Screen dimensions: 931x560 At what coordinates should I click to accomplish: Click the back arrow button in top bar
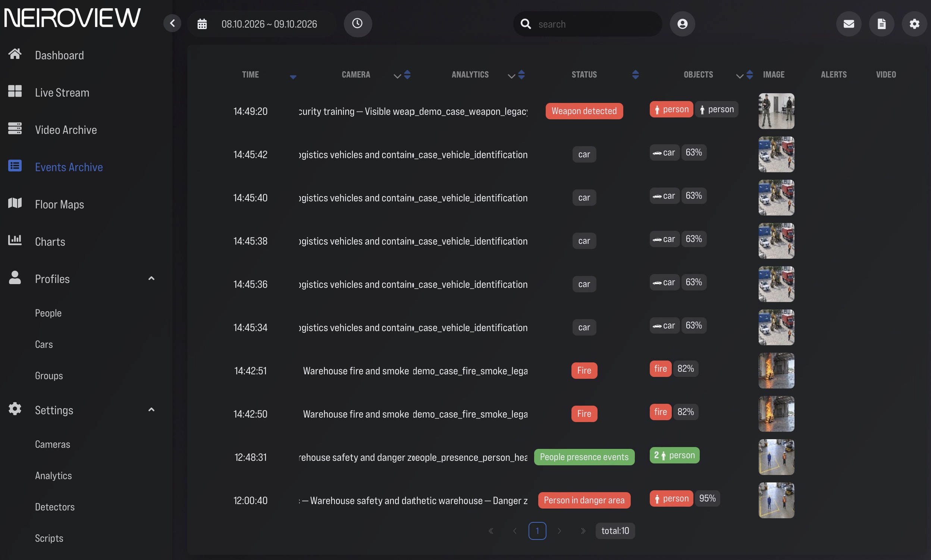pos(172,23)
